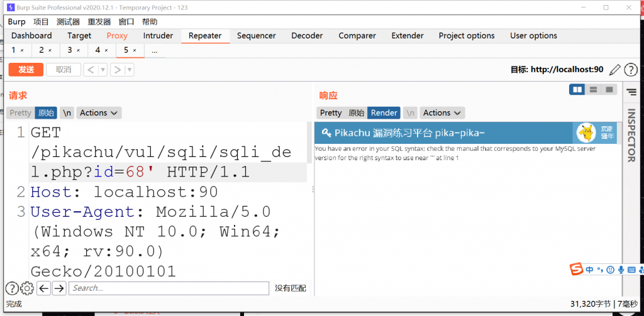The height and width of the screenshot is (316, 644).
Task: Click the edit target pencil icon
Action: (614, 70)
